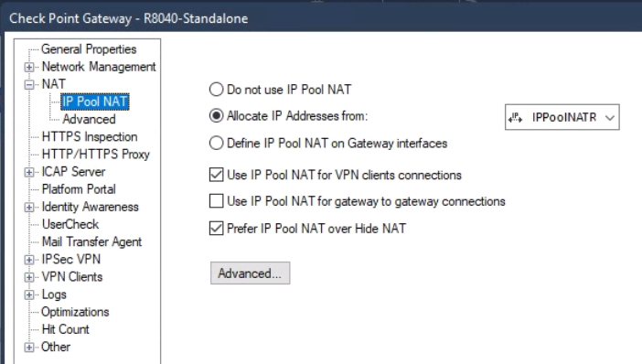Toggle Prefer IP Pool NAT over Hide NAT
The width and height of the screenshot is (642, 364).
point(216,228)
